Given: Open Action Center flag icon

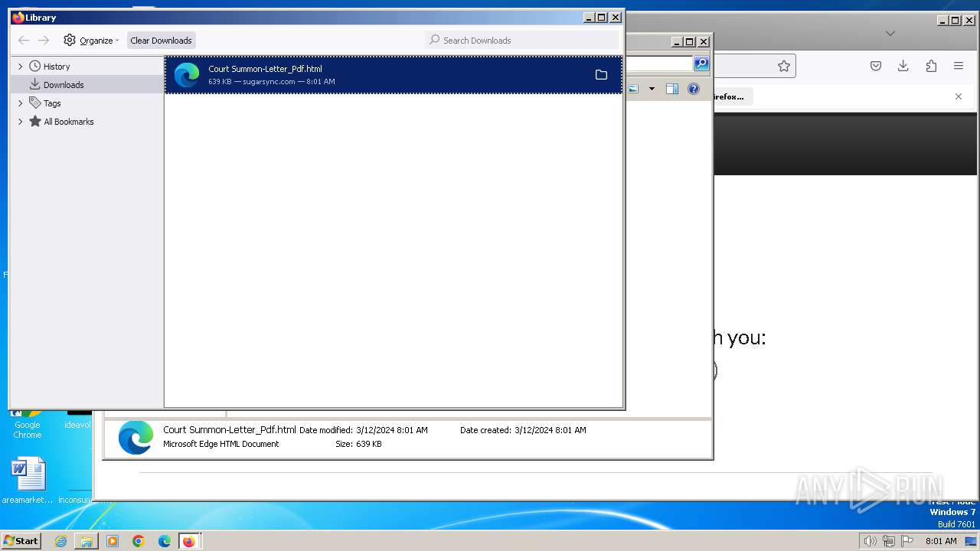Looking at the screenshot, I should click(907, 541).
